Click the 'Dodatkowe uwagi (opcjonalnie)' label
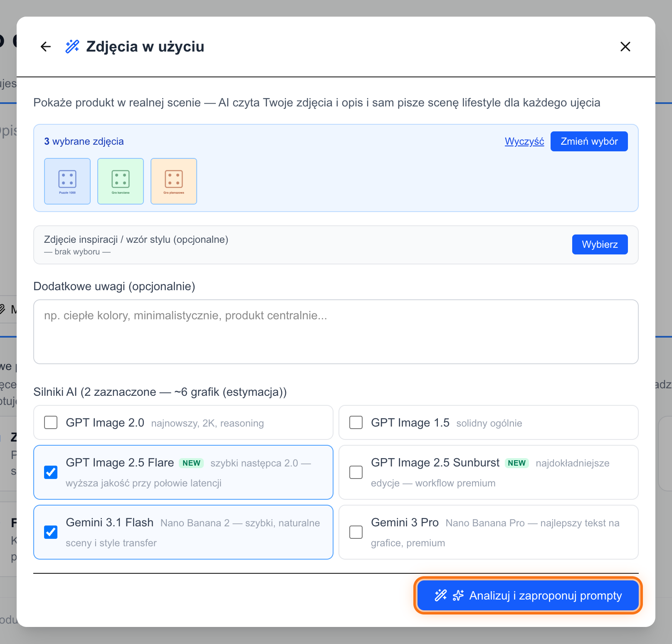 [114, 286]
